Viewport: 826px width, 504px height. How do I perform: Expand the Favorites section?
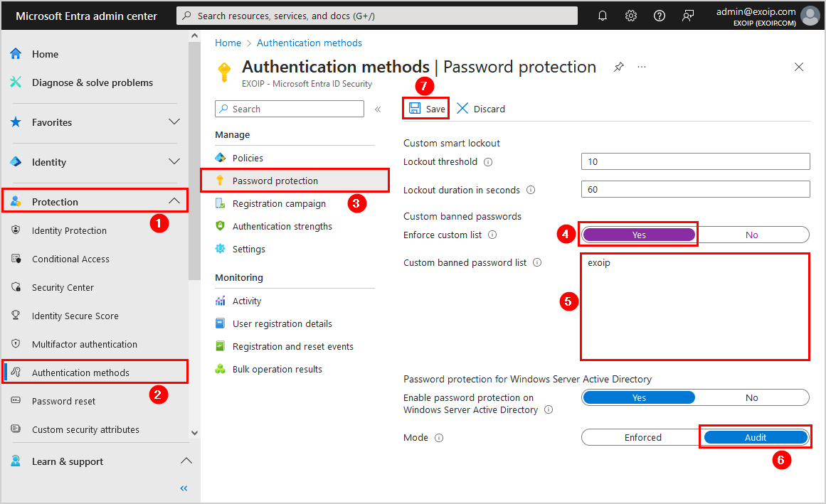[x=174, y=122]
